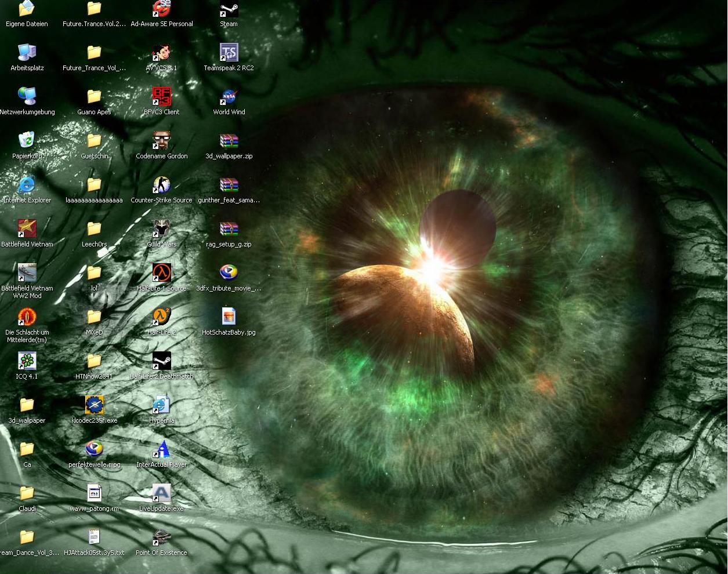Select the Internet Explorer icon

[x=27, y=185]
